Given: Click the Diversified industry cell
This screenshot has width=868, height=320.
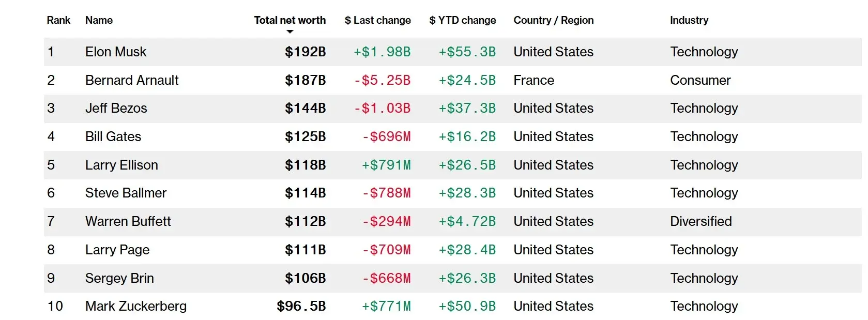Looking at the screenshot, I should tap(701, 221).
